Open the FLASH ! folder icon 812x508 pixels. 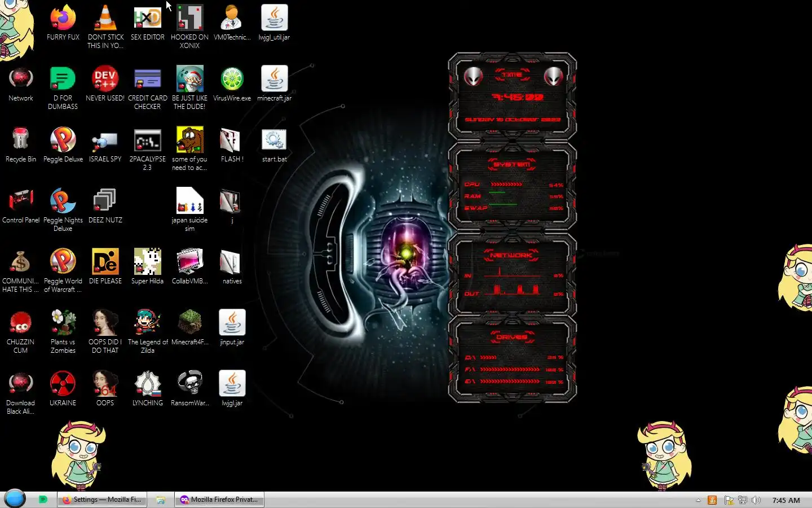tap(232, 140)
